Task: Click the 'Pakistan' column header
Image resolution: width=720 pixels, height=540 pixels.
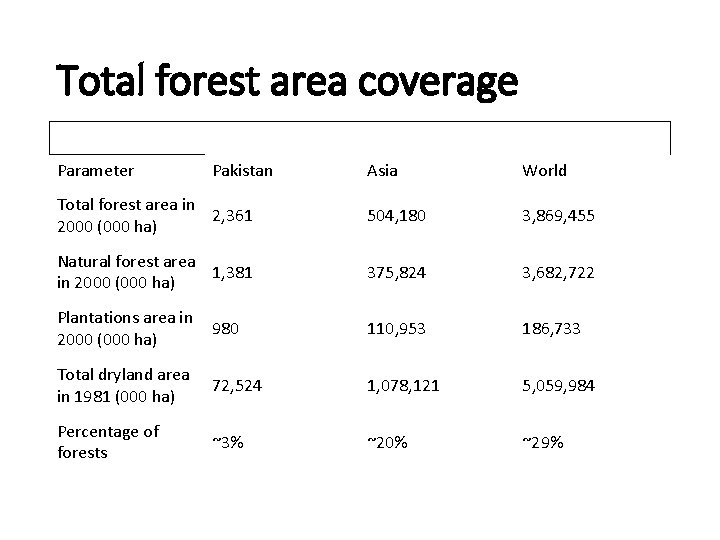Action: (x=242, y=171)
